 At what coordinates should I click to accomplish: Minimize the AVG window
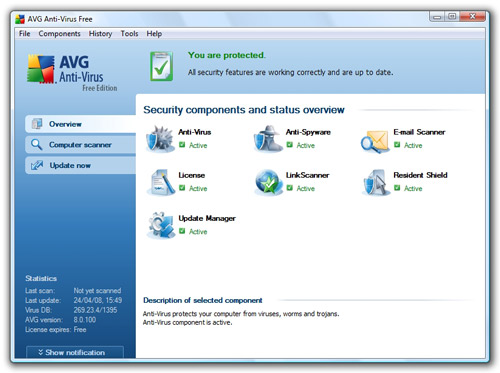[437, 16]
